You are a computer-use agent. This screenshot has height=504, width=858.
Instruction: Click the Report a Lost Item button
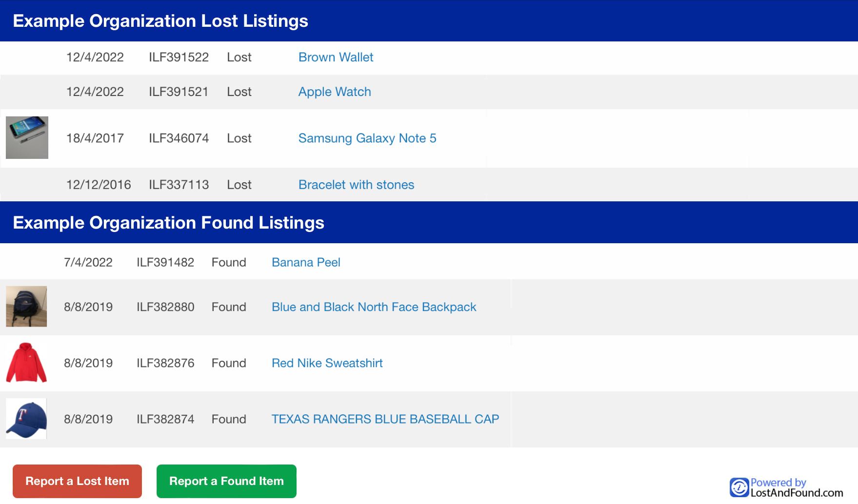[77, 481]
